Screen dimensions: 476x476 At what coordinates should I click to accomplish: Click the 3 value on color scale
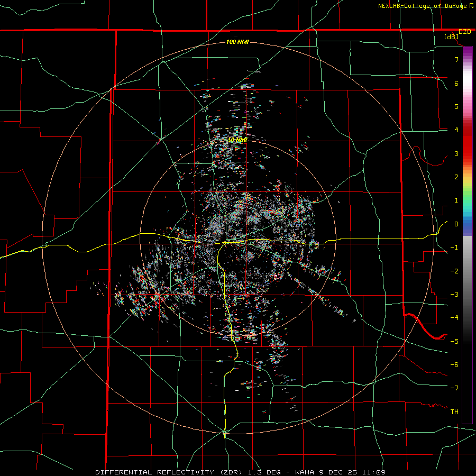point(456,154)
